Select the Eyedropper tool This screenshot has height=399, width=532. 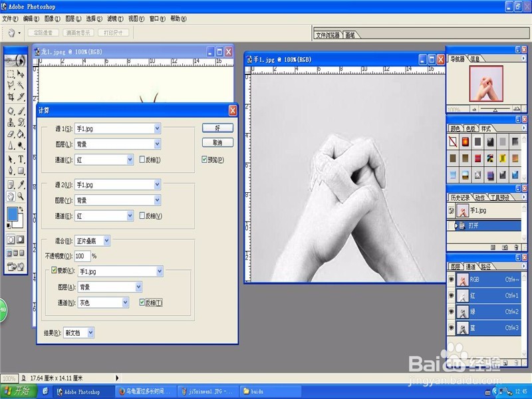click(x=21, y=185)
